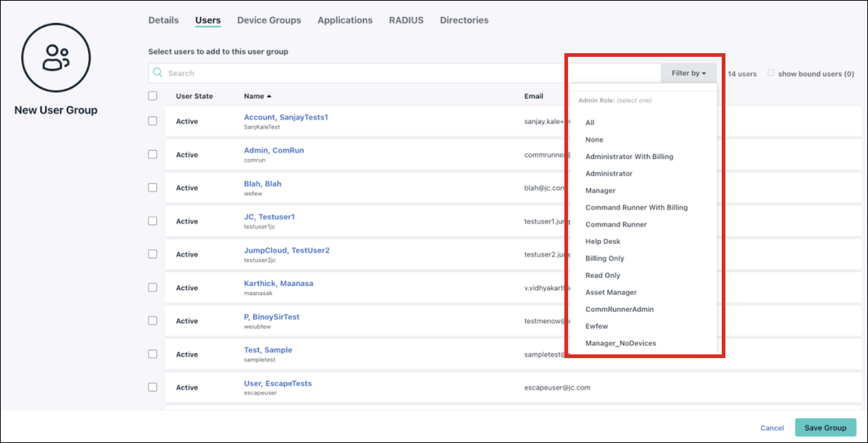The image size is (868, 443).
Task: Select Command Runner from role list
Action: pos(616,224)
